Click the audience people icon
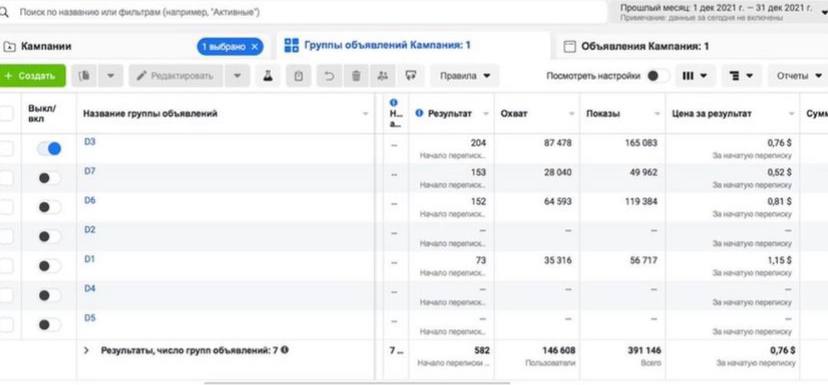Screen dimensions: 828x385 pos(383,76)
